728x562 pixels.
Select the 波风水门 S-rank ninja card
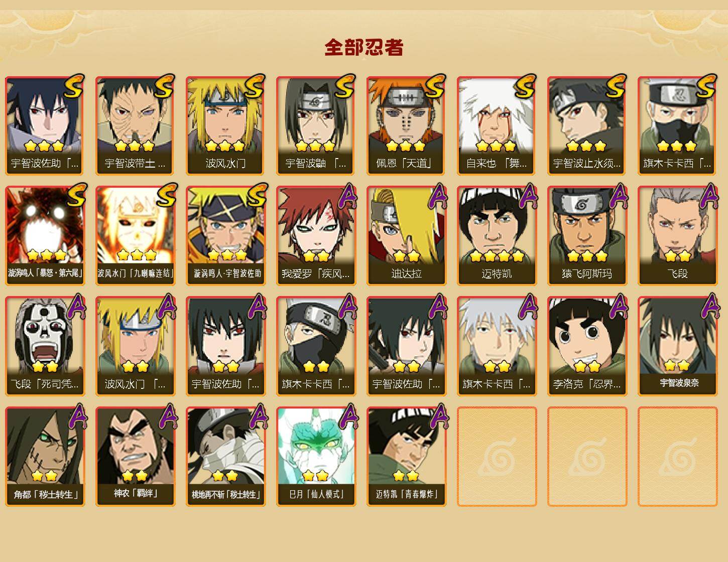(225, 125)
